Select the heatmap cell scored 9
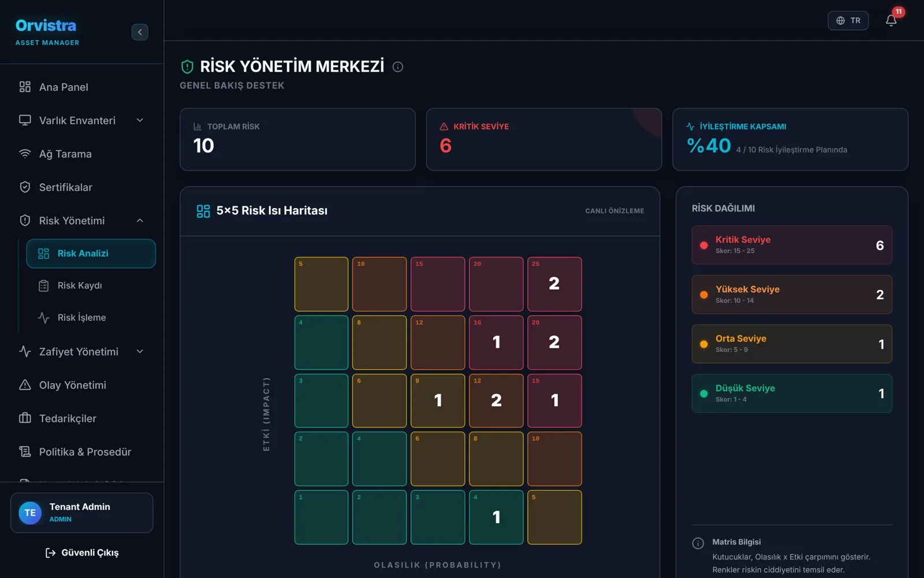The image size is (924, 578). tap(438, 401)
